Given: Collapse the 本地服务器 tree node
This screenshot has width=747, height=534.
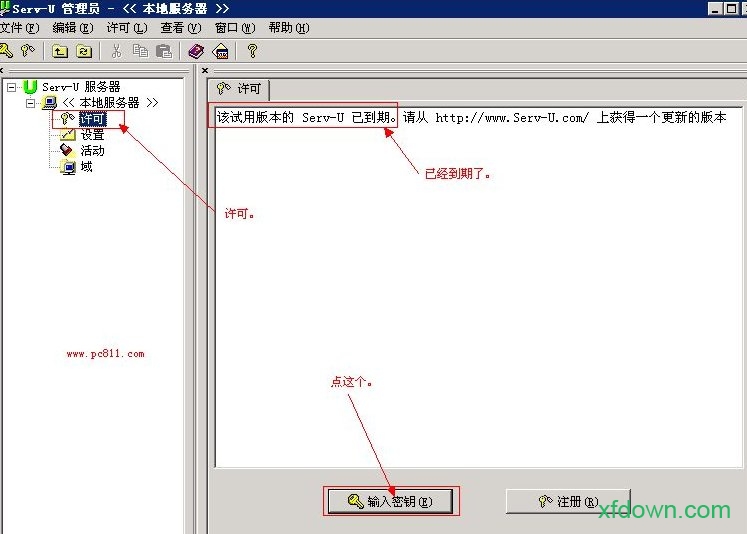Looking at the screenshot, I should click(30, 103).
